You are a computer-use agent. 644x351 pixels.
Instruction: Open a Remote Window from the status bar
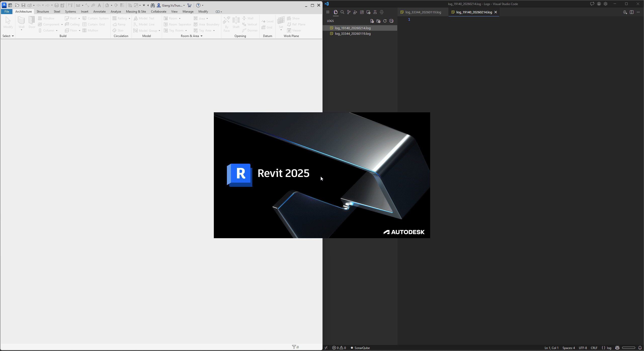[326, 348]
